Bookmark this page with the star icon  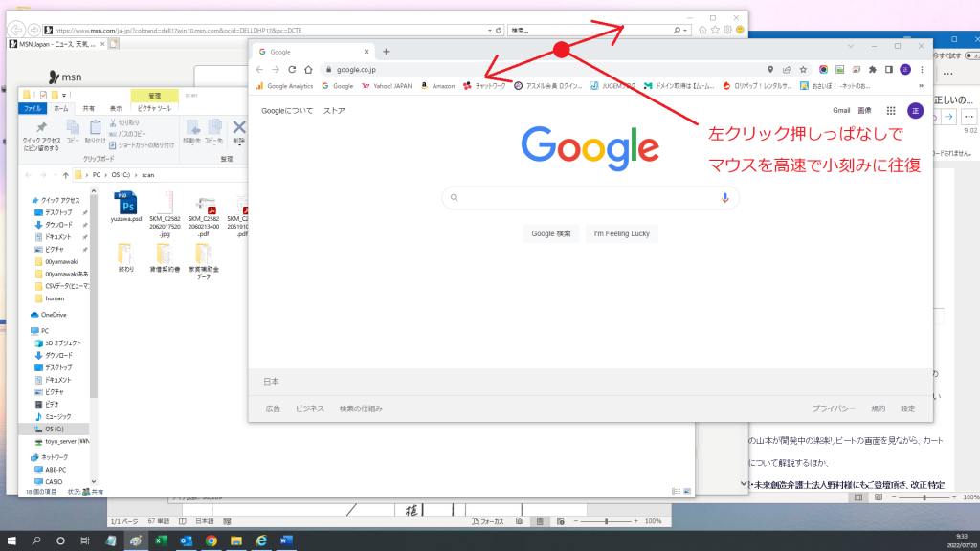tap(803, 69)
